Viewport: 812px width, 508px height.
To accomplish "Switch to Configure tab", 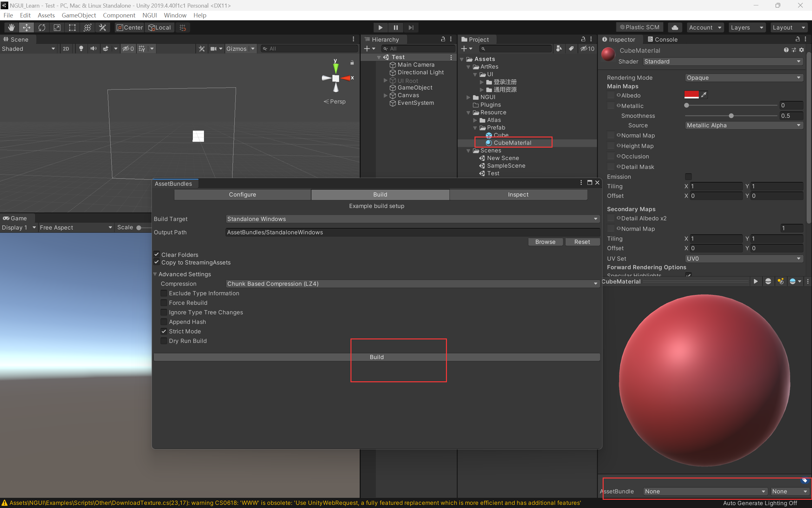I will coord(242,195).
